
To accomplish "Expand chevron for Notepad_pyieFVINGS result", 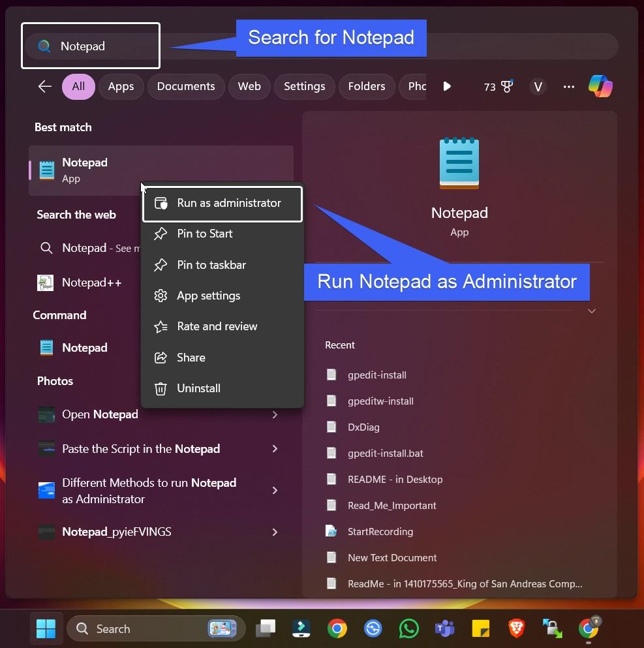I will pyautogui.click(x=275, y=532).
